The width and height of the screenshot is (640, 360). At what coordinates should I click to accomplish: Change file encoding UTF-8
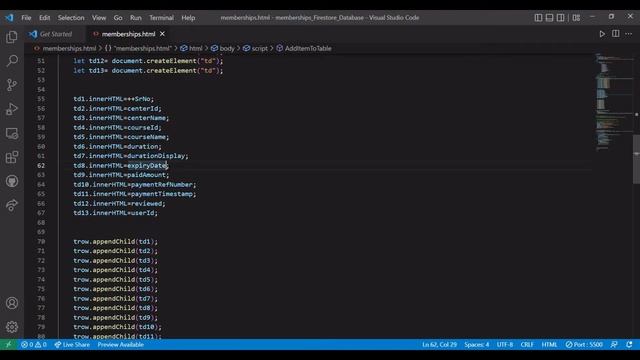504,345
